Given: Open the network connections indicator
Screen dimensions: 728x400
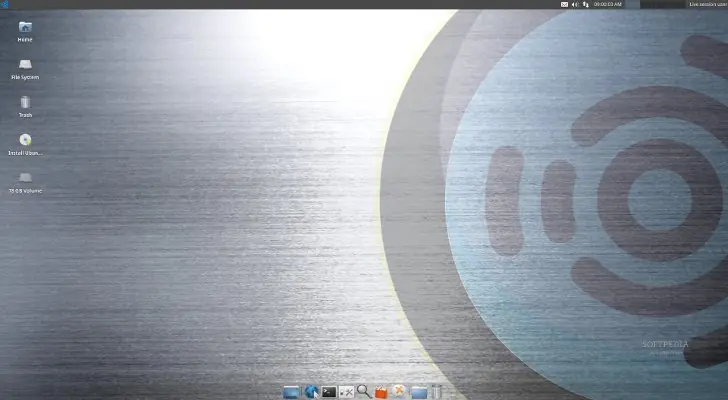Looking at the screenshot, I should (x=585, y=4).
